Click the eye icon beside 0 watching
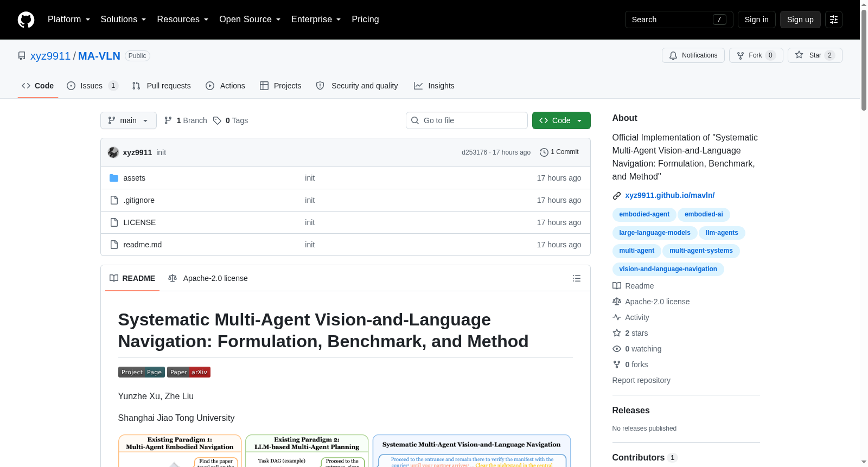The image size is (868, 467). [x=617, y=349]
